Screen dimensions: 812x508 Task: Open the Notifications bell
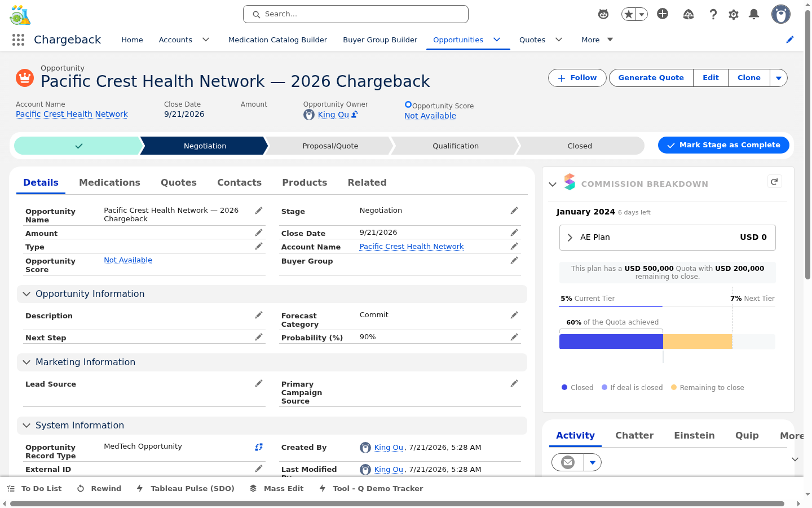tap(754, 14)
